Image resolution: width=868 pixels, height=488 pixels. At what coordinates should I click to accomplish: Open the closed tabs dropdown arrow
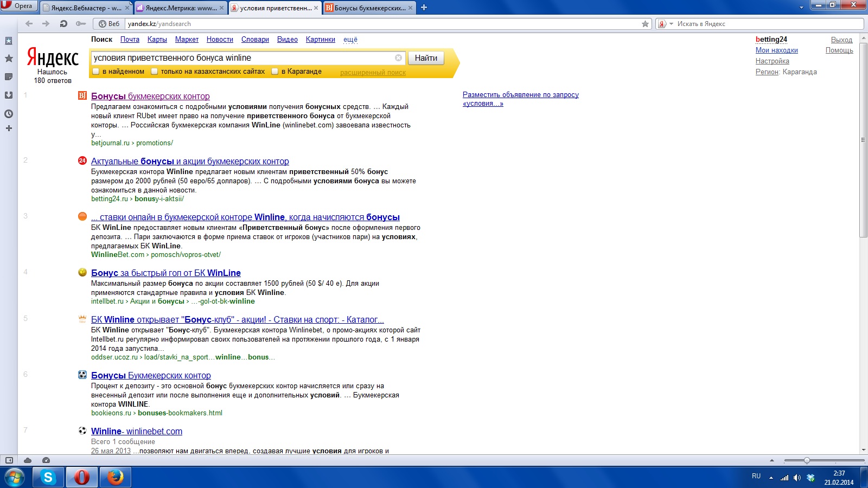(x=801, y=8)
